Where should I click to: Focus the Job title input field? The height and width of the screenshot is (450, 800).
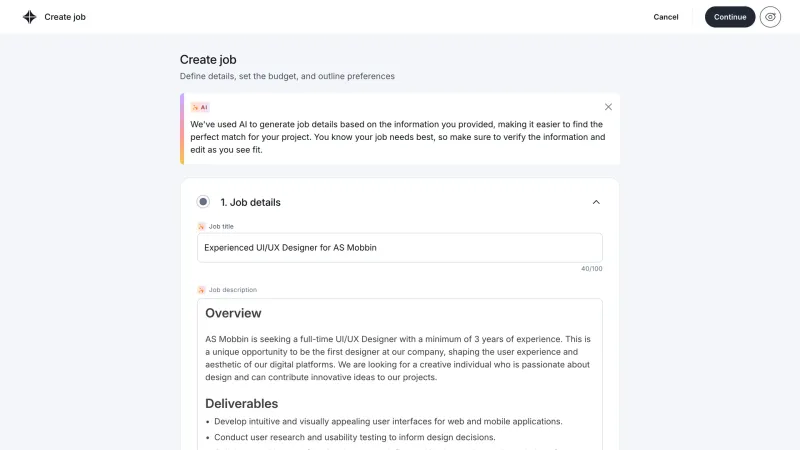pyautogui.click(x=399, y=247)
